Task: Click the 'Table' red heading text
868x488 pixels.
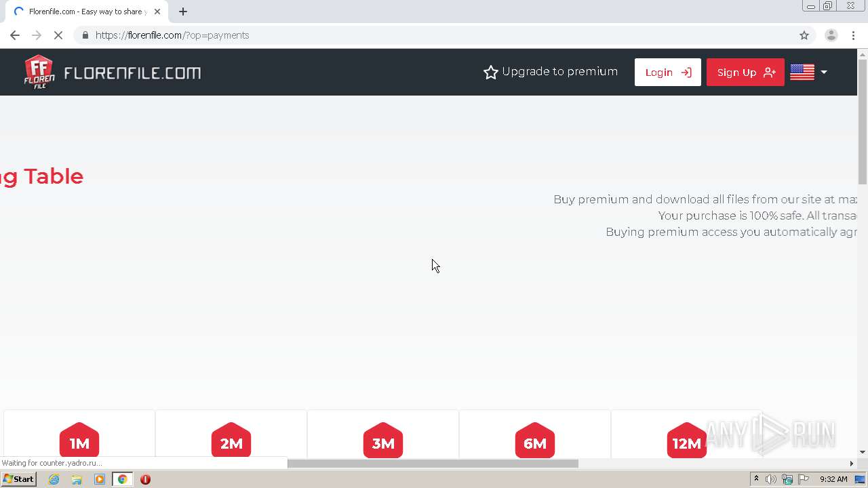Action: tap(54, 176)
